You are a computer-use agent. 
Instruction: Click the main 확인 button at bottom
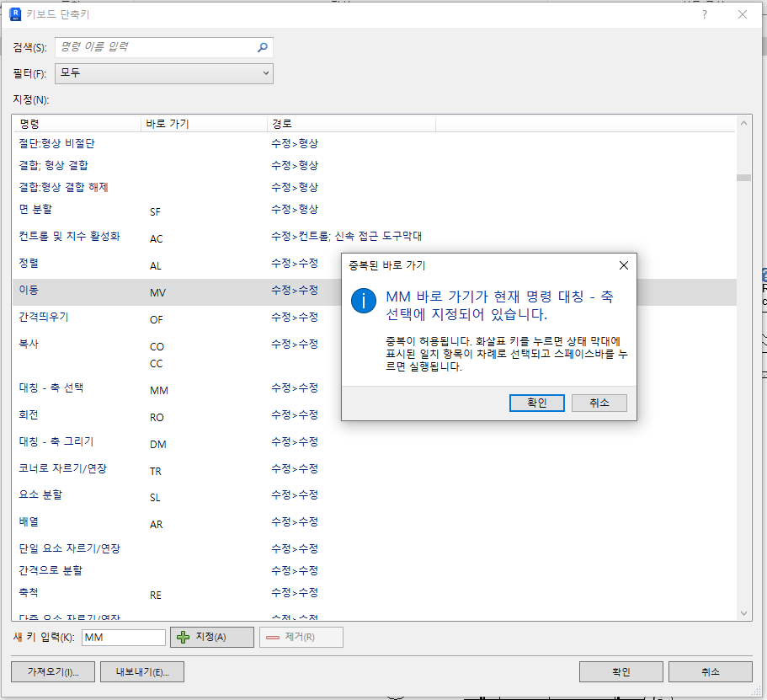click(620, 671)
